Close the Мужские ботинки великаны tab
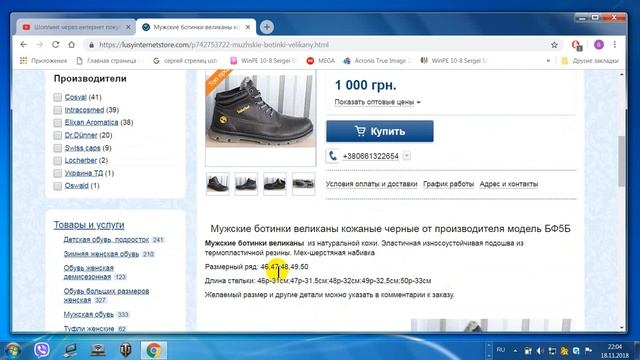 [248, 27]
